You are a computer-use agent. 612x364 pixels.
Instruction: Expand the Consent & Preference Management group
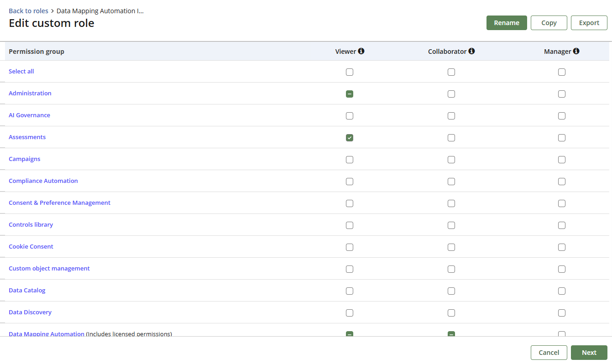(x=59, y=203)
